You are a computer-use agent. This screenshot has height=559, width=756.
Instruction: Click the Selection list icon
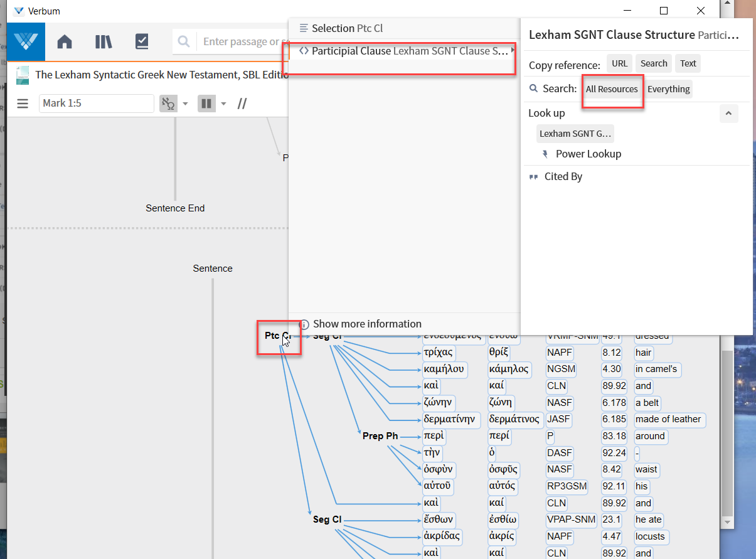click(304, 28)
